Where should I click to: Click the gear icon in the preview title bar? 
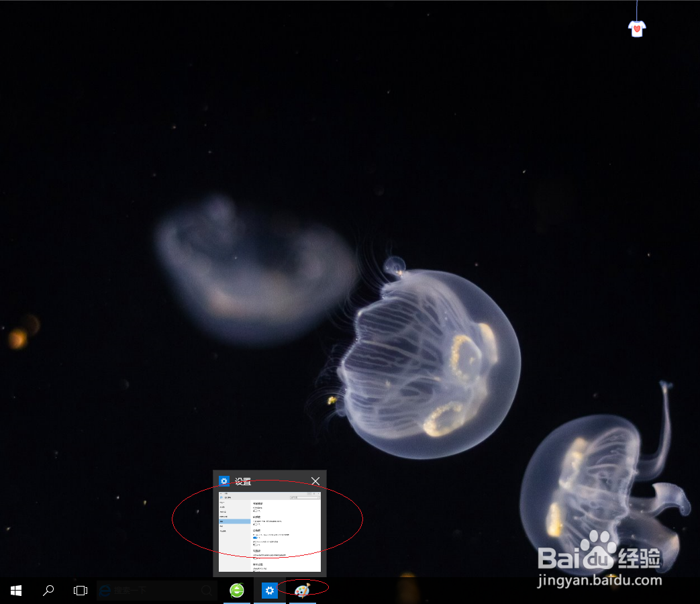coord(224,481)
